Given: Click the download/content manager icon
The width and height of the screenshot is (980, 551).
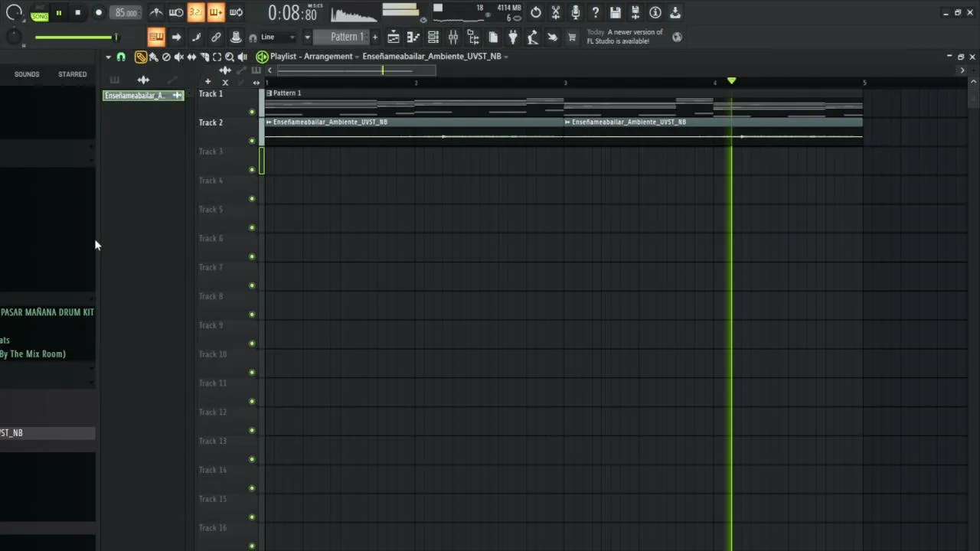Looking at the screenshot, I should (675, 12).
